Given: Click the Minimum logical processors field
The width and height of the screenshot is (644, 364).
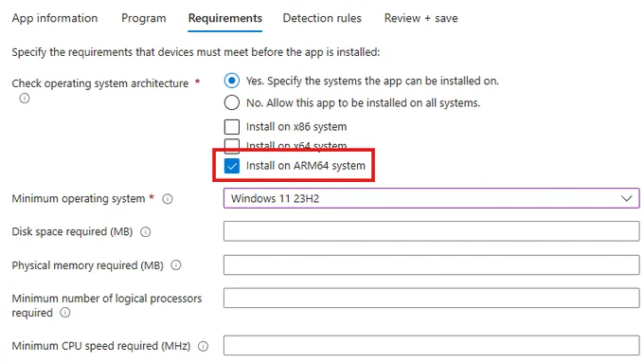Looking at the screenshot, I should point(431,298).
